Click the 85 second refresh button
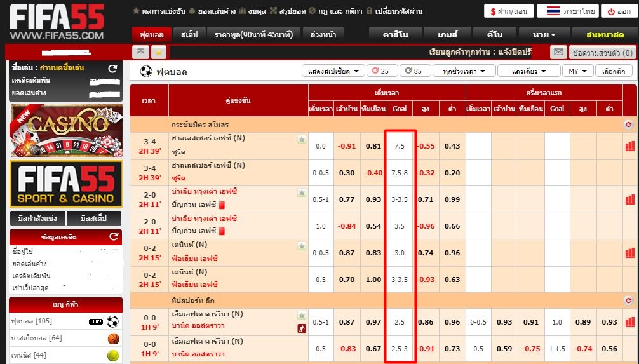639x364 pixels. (415, 71)
